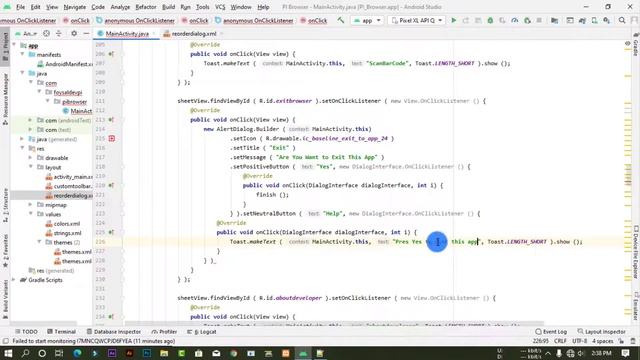Screen dimensions: 640x360
Task: Open the AVD Manager phone icon
Action: click(x=595, y=20)
